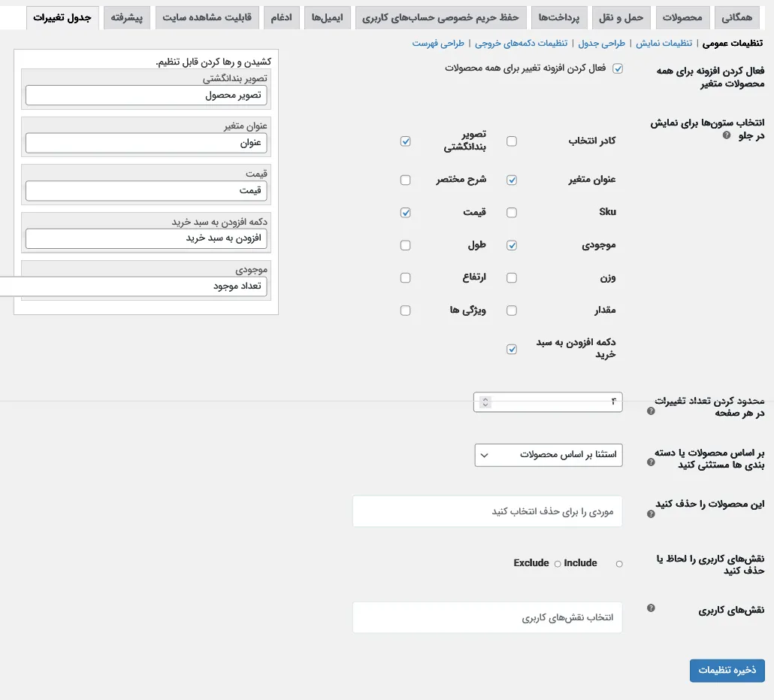This screenshot has width=774, height=700.
Task: Untick the تصویر بندانگشتی column checkbox
Action: [x=405, y=141]
